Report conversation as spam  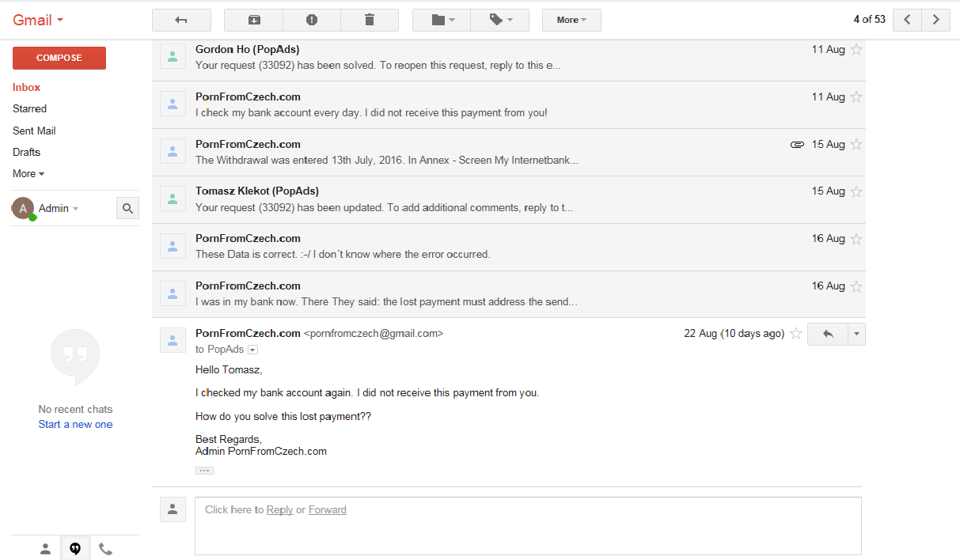pyautogui.click(x=312, y=20)
